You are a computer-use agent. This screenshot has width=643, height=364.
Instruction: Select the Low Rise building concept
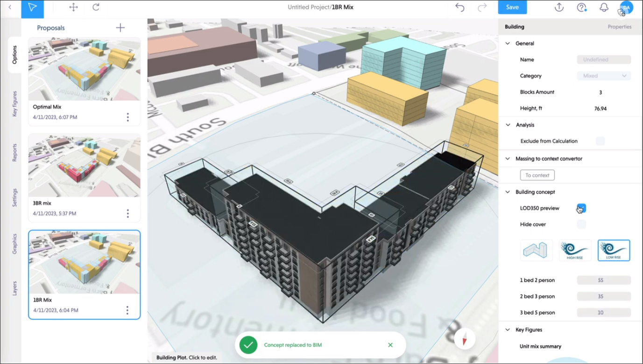coord(614,251)
